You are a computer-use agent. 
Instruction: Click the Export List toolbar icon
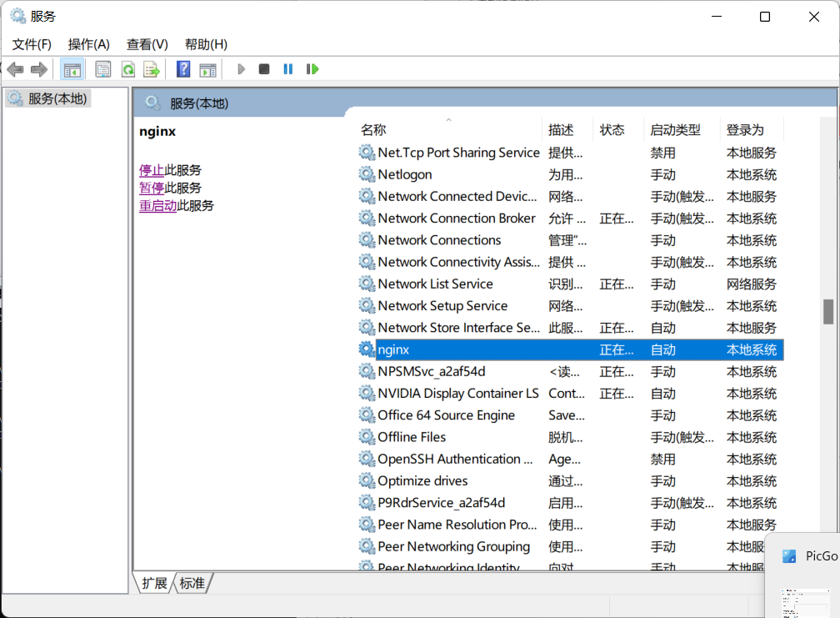[x=152, y=69]
